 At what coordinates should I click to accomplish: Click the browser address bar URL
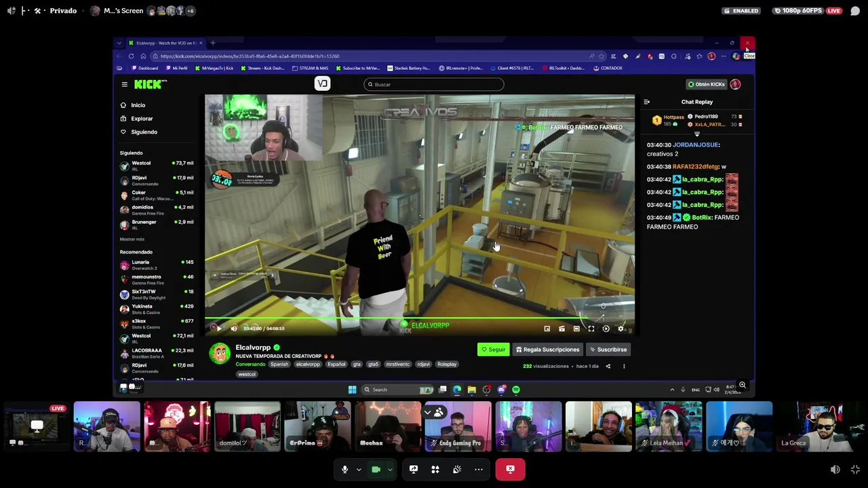pos(250,56)
